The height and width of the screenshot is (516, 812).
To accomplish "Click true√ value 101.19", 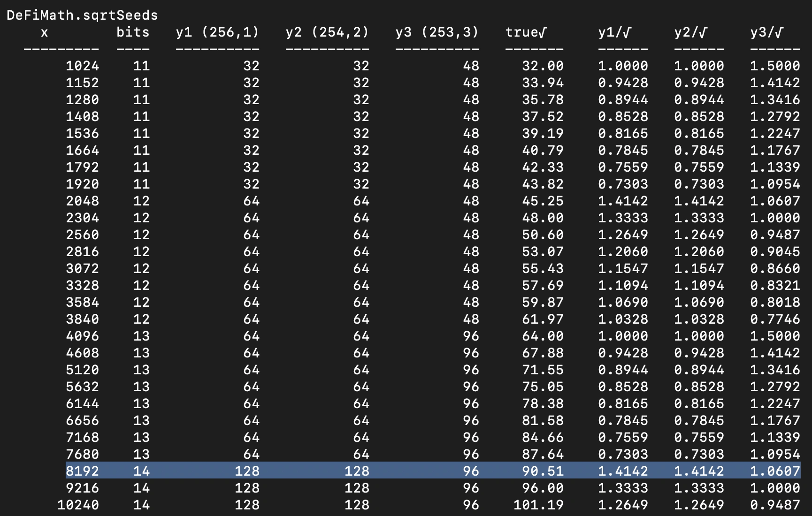I will coord(538,505).
